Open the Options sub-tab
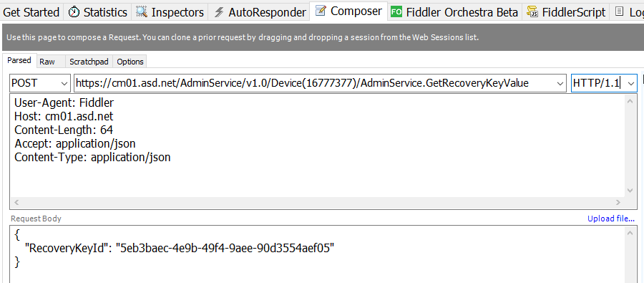 point(130,62)
